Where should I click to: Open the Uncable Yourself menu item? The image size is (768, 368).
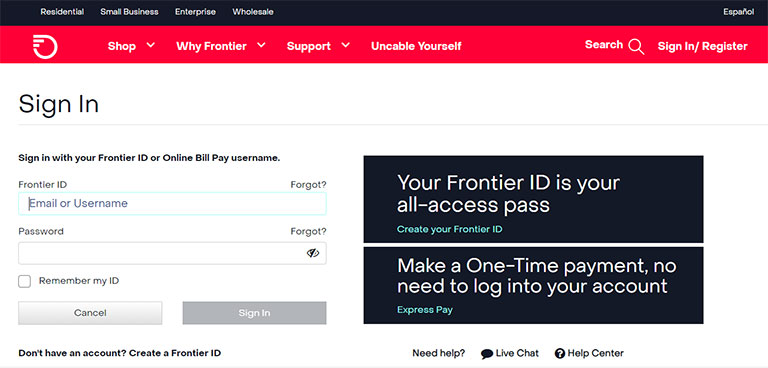pyautogui.click(x=416, y=47)
